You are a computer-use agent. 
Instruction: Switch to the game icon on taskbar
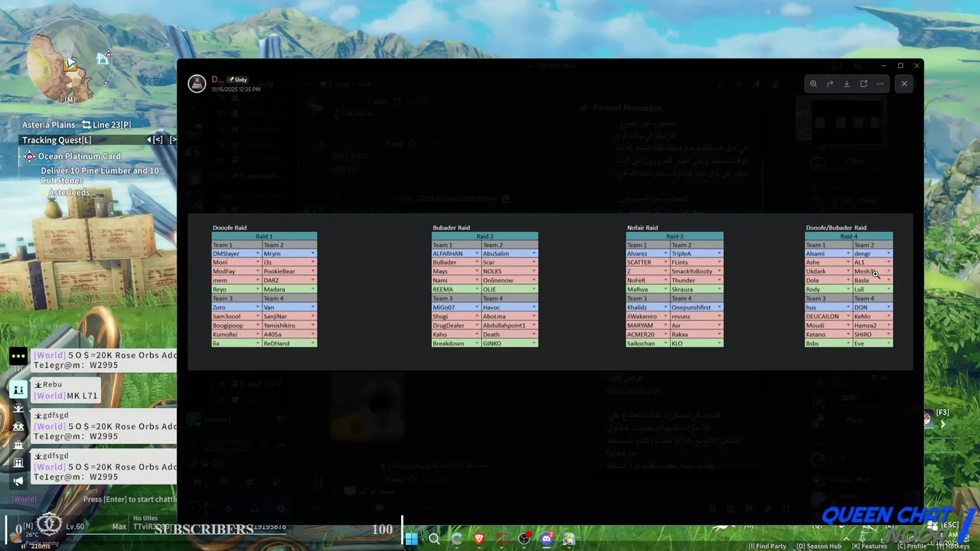click(x=569, y=539)
